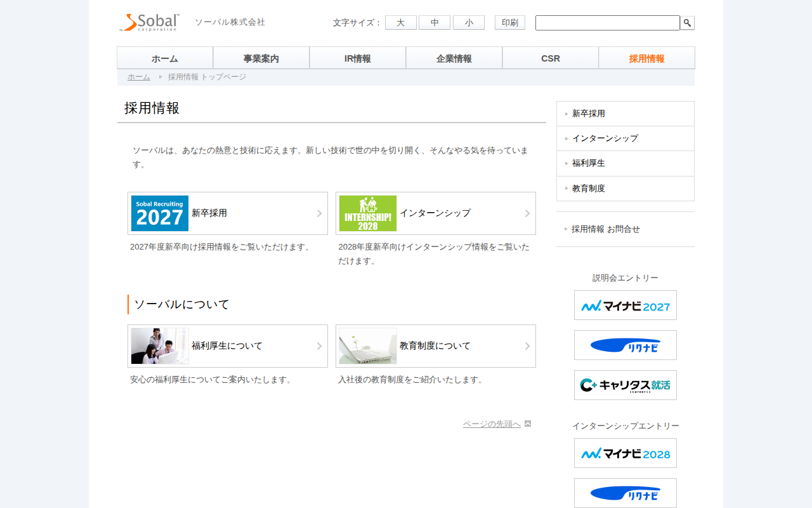Screen dimensions: 812x508
Task: Jump to top via ページの先頭へ link
Action: pos(492,424)
